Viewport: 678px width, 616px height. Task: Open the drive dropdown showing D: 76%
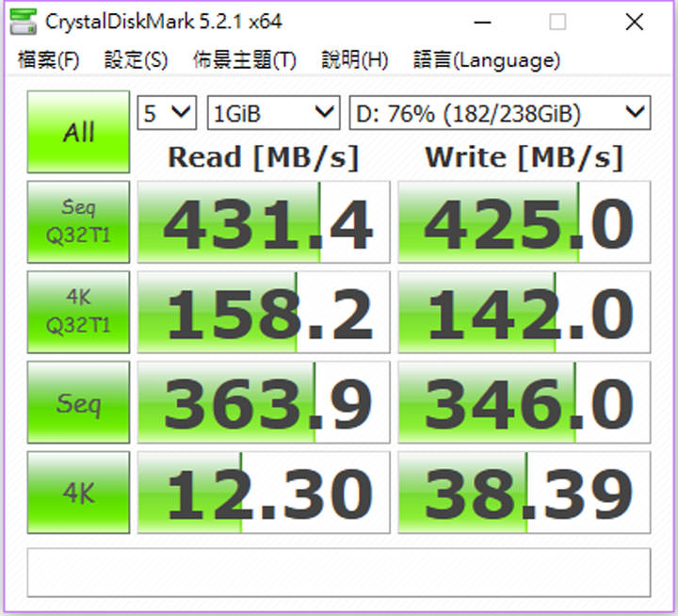click(500, 113)
